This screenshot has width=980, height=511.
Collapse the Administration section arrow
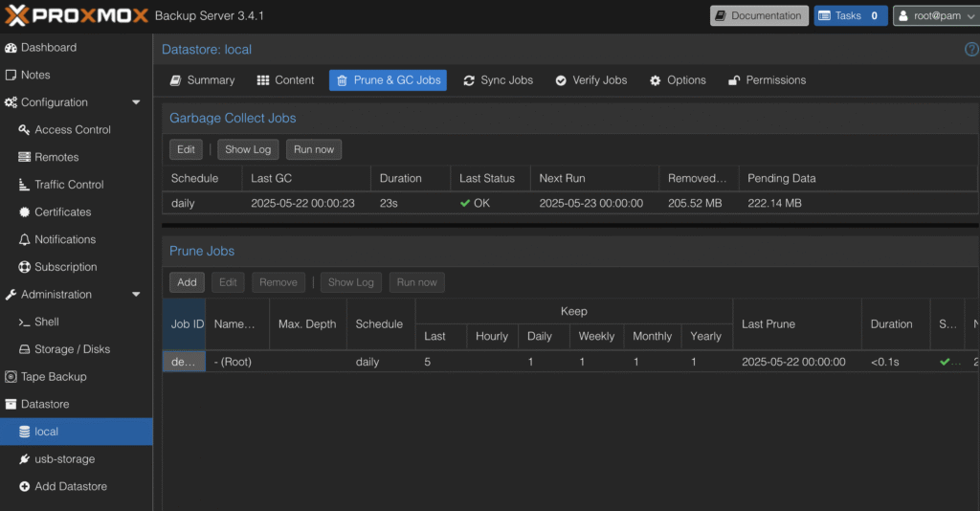point(136,295)
